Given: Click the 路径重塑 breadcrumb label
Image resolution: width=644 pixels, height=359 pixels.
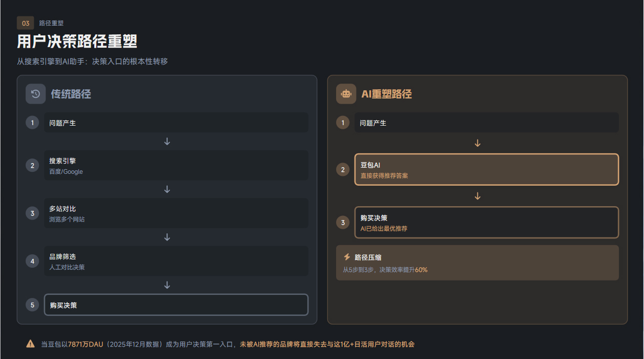Looking at the screenshot, I should 51,23.
